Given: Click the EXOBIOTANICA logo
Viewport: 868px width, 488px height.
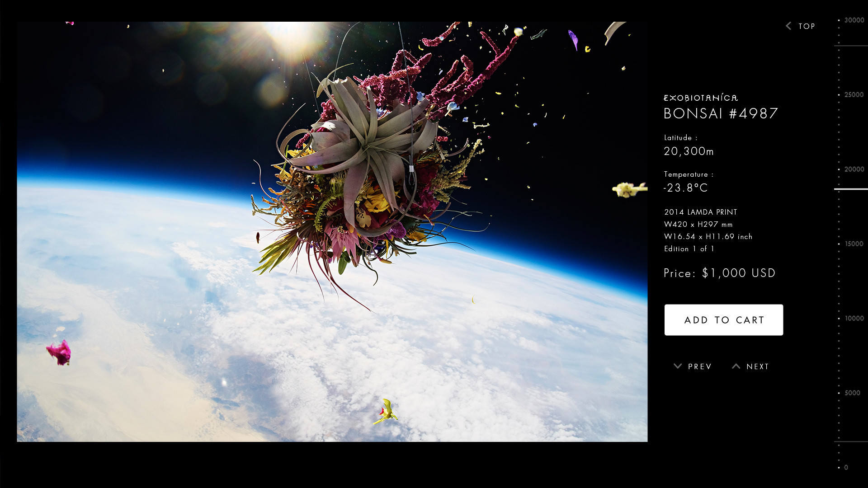Looking at the screenshot, I should coord(701,98).
